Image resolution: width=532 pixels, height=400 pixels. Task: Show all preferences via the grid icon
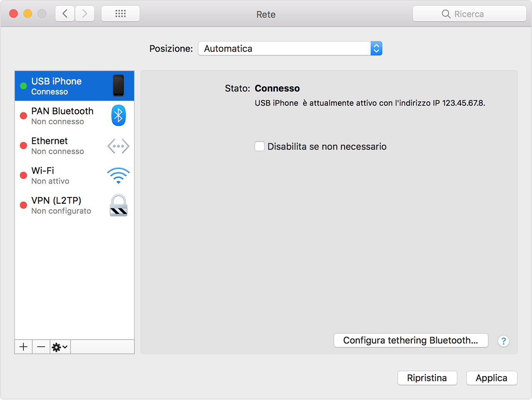121,14
